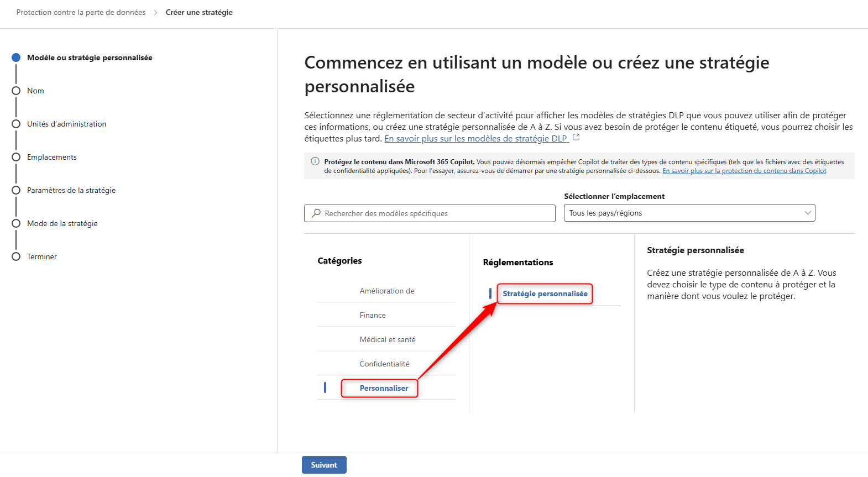Image resolution: width=868 pixels, height=477 pixels.
Task: Click the Rechercher des modèles spécifiques field
Action: click(x=437, y=213)
